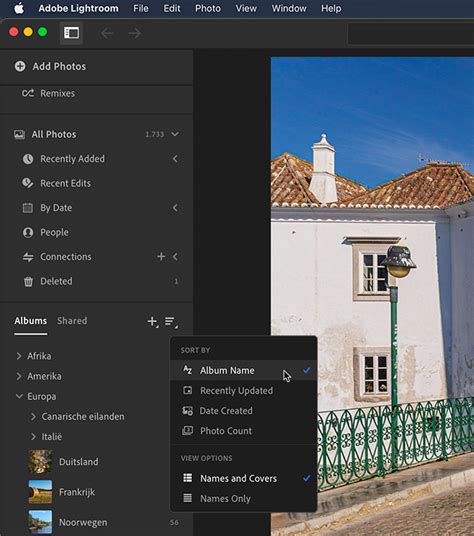Expand the Afrika album folder
474x536 pixels.
point(19,356)
